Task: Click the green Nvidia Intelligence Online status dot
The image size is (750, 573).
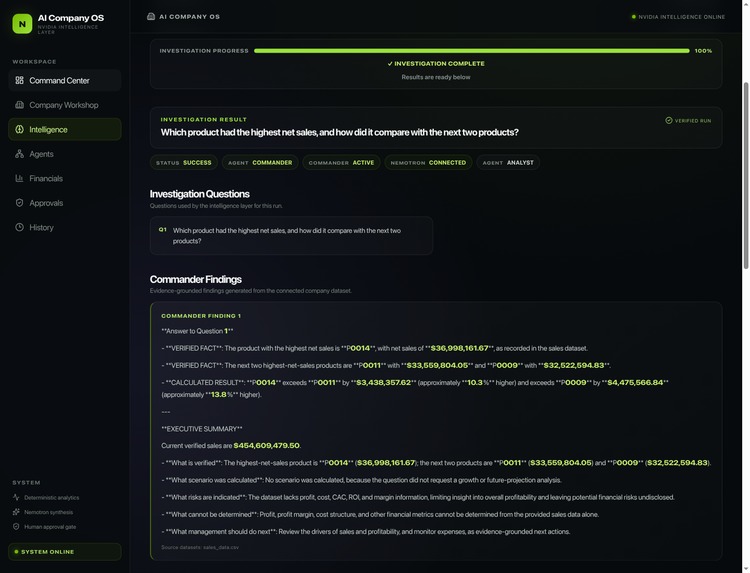Action: [x=634, y=17]
